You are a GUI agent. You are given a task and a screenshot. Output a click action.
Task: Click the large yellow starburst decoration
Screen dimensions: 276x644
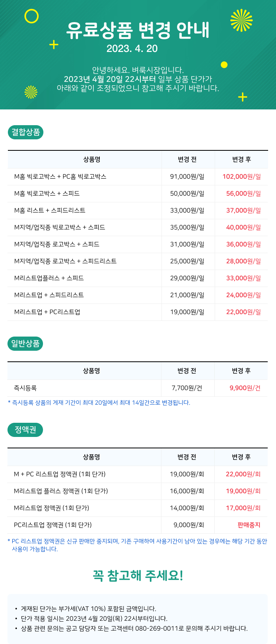point(241,20)
